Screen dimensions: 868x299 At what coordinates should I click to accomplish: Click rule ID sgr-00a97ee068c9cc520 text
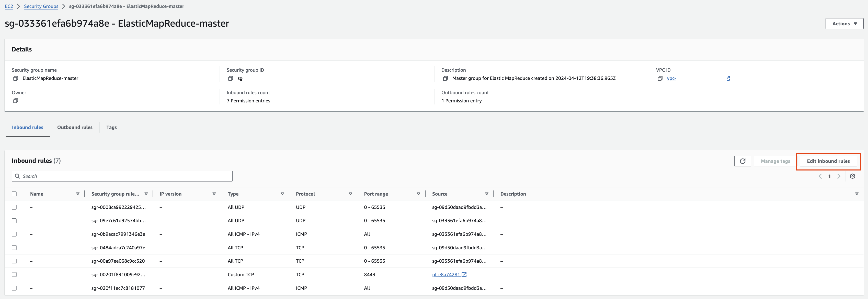point(118,261)
